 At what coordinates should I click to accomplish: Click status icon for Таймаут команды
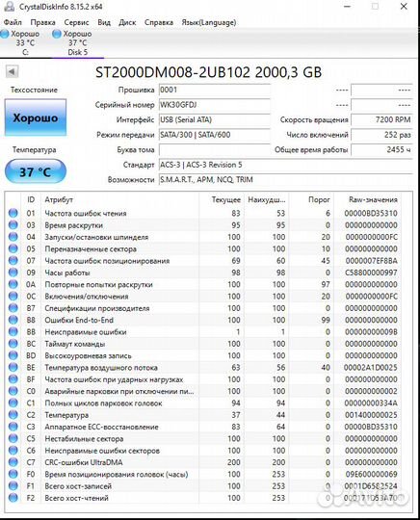pyautogui.click(x=13, y=344)
